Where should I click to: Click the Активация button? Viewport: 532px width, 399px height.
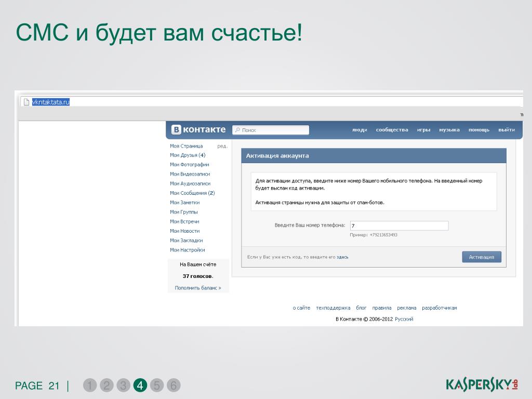pos(482,257)
